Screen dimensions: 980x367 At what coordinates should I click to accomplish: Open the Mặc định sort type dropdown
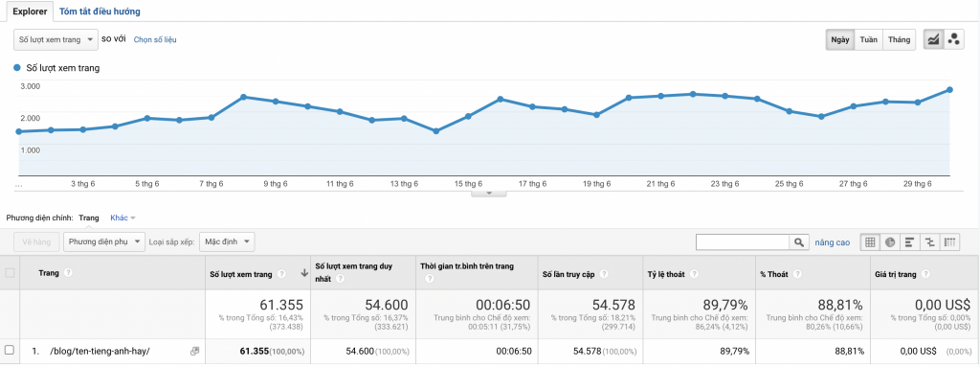[x=227, y=241]
